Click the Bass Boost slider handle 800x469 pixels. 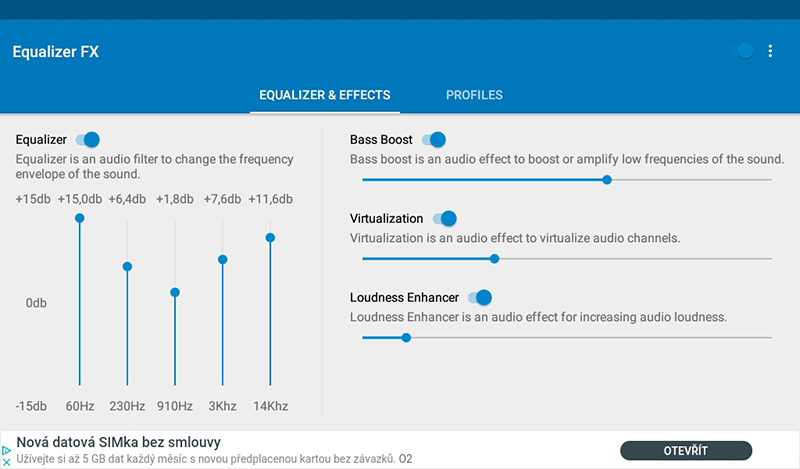click(x=607, y=180)
